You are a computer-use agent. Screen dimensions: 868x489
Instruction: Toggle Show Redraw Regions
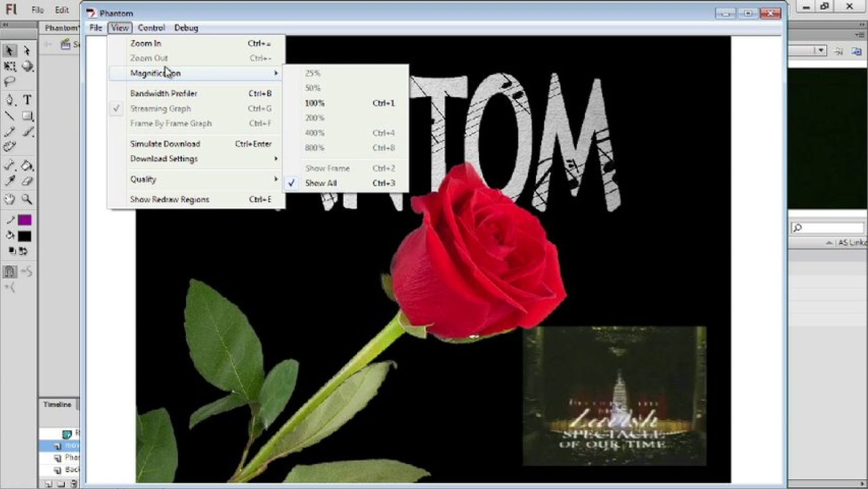pyautogui.click(x=196, y=200)
